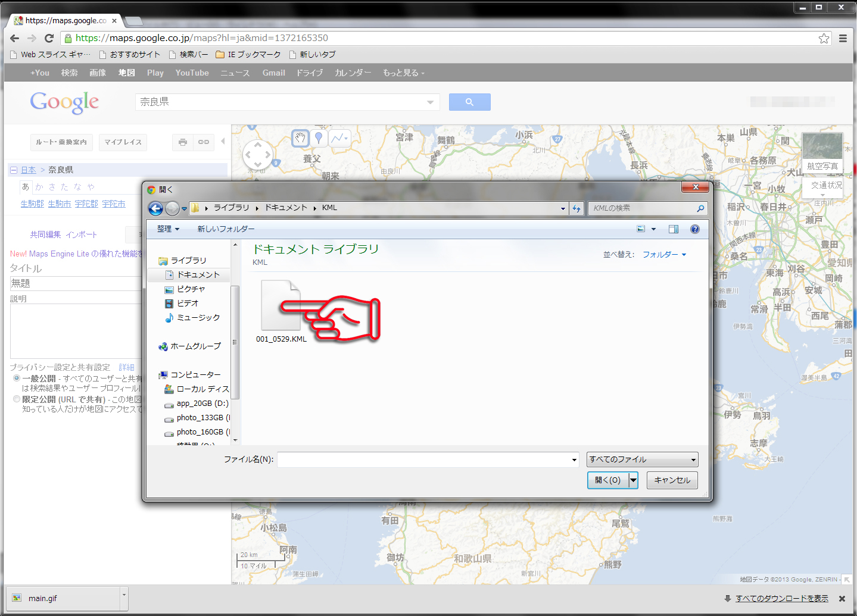
Task: Open the Chrome menu icon
Action: 843,38
